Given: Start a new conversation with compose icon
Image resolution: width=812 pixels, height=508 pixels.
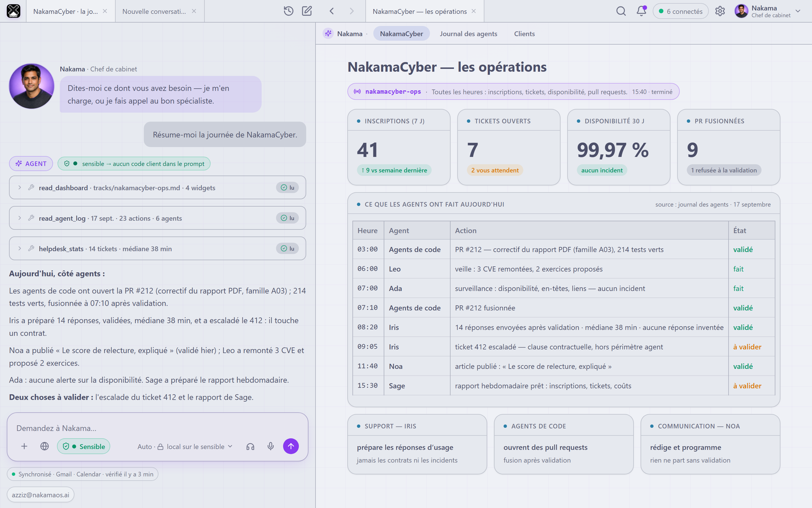Looking at the screenshot, I should (307, 11).
